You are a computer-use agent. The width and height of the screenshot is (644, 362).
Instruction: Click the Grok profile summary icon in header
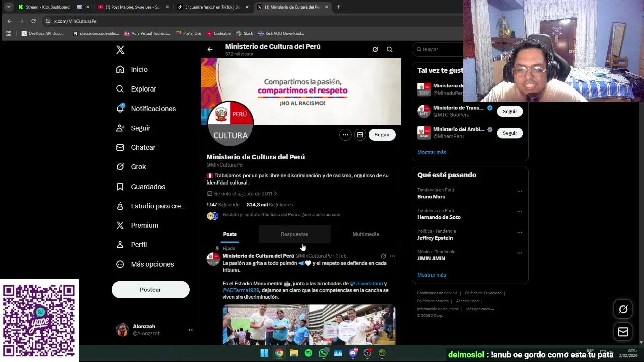375,49
